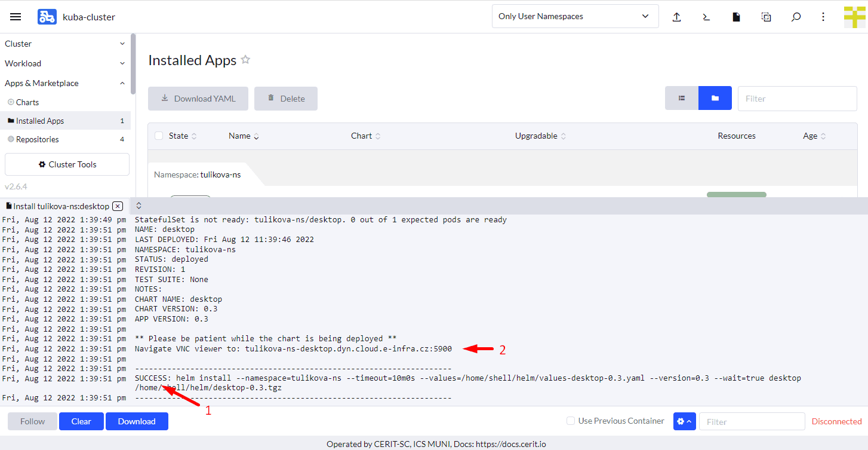Enable Use Previous Container checkbox
Image resolution: width=868 pixels, height=450 pixels.
point(571,421)
